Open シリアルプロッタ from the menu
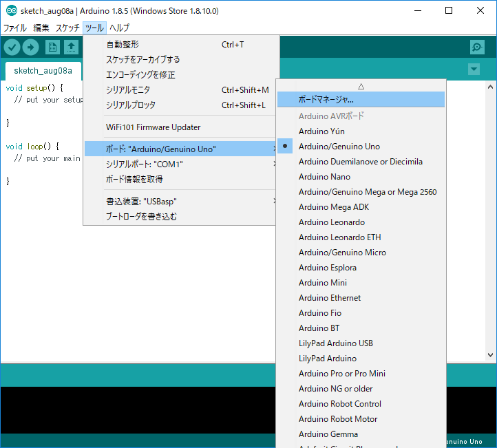497x448 pixels. tap(180, 105)
